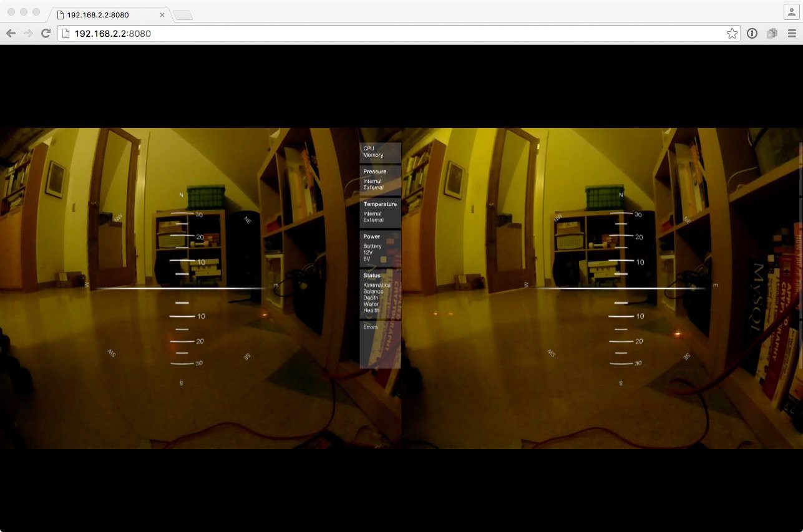Reload the page with the refresh icon
Screen dimensions: 803x532
click(x=46, y=34)
